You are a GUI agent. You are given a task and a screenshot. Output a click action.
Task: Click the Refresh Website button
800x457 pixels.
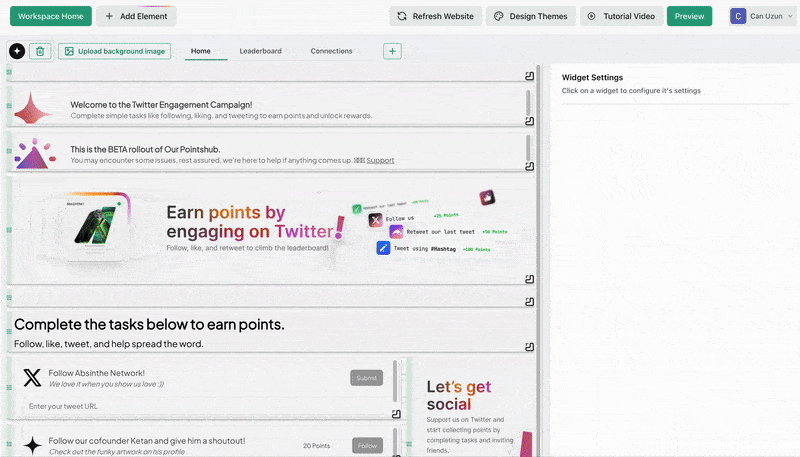click(436, 16)
